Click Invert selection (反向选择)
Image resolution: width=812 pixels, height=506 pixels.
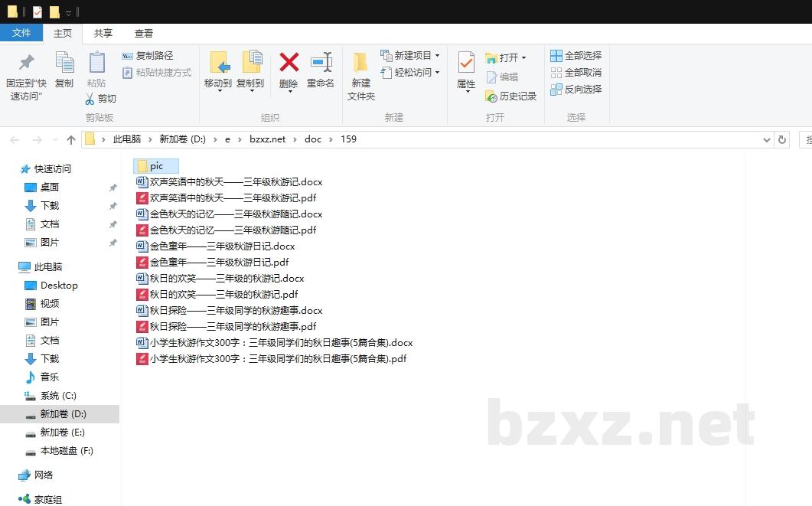[576, 90]
